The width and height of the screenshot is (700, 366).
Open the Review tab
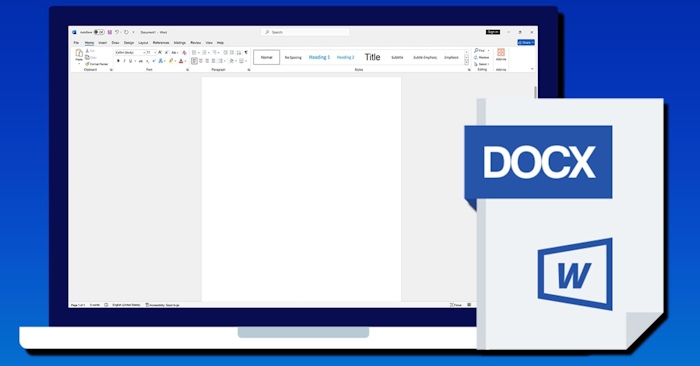(196, 43)
